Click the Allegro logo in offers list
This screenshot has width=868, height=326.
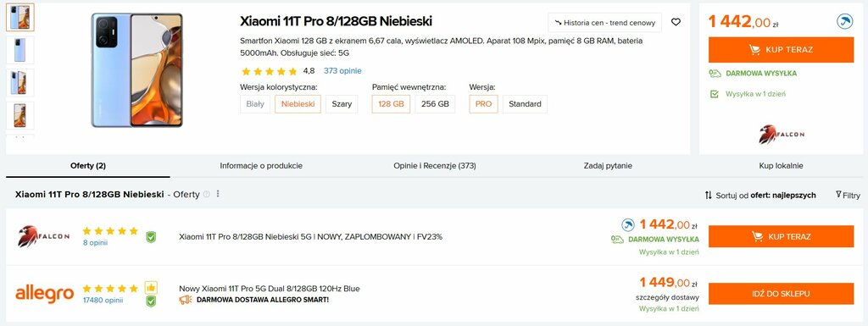(44, 294)
